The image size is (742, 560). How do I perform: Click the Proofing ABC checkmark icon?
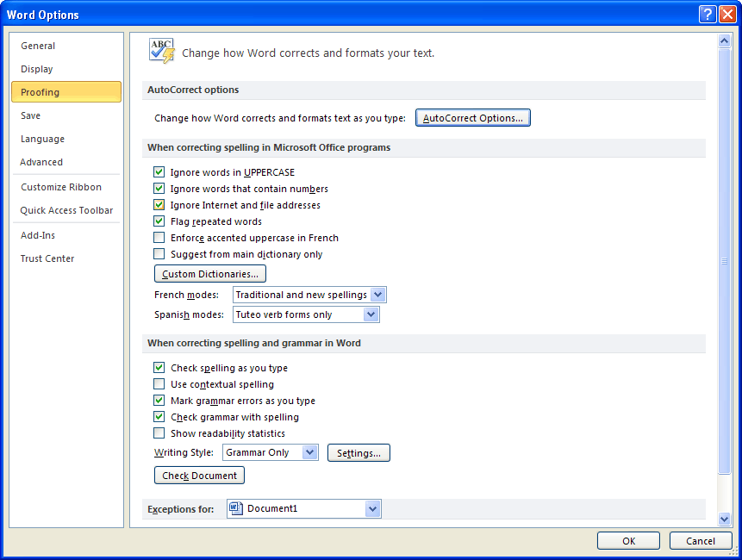pos(162,51)
